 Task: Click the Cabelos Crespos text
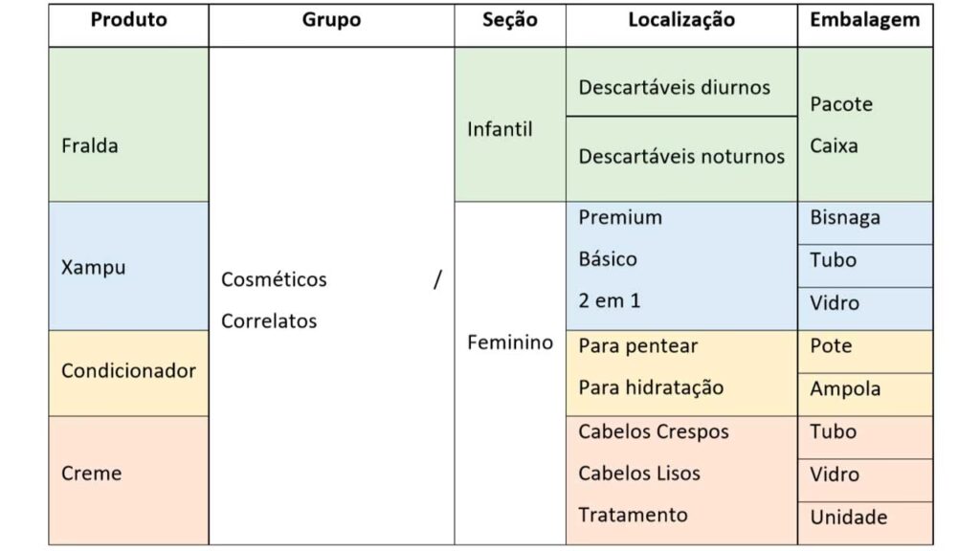point(654,431)
